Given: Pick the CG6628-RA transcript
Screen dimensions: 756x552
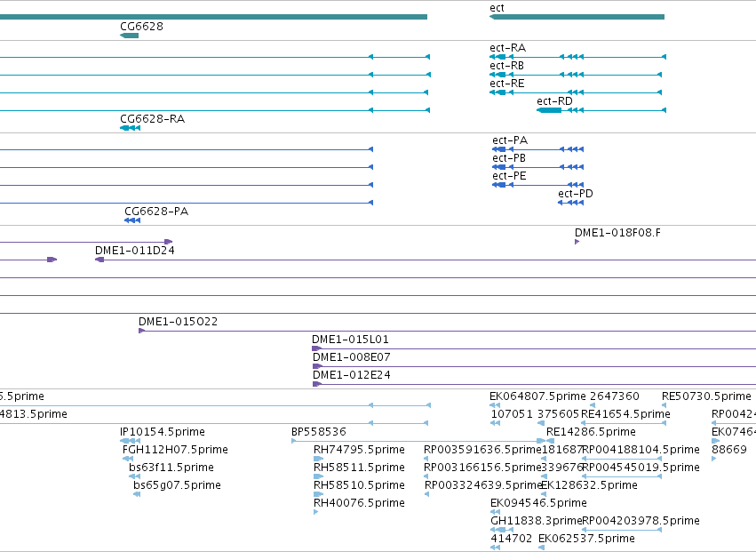Looking at the screenshot, I should coord(131,128).
